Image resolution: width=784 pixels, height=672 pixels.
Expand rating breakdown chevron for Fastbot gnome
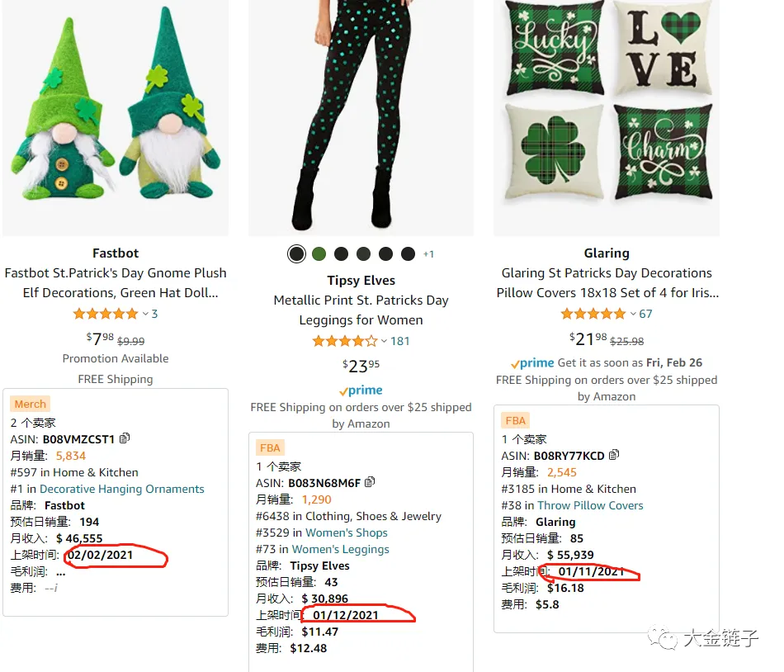[x=145, y=314]
